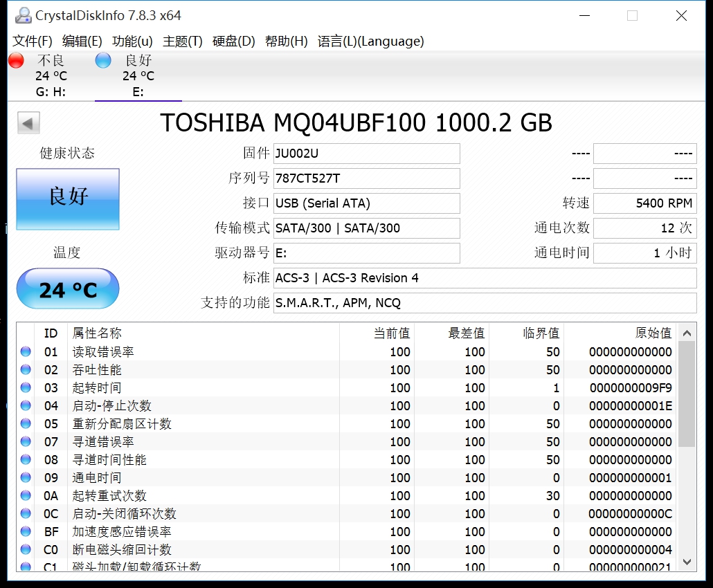Click status orb for attribute 05 重新分配扇区计数
The image size is (713, 588).
point(26,423)
